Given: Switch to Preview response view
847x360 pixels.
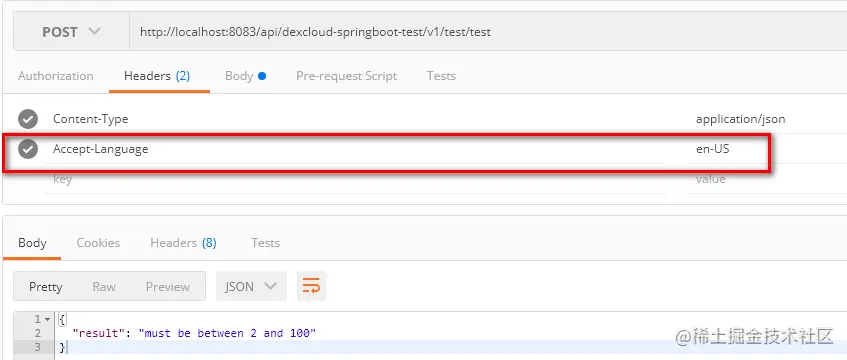Looking at the screenshot, I should point(167,286).
